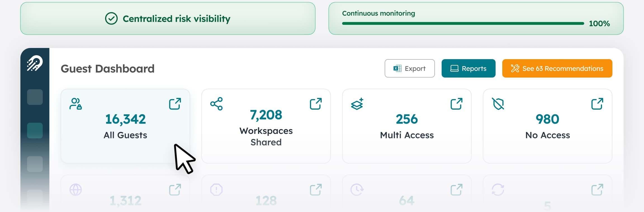Click the Continuous monitoring label
Image resolution: width=644 pixels, height=212 pixels.
tap(378, 13)
